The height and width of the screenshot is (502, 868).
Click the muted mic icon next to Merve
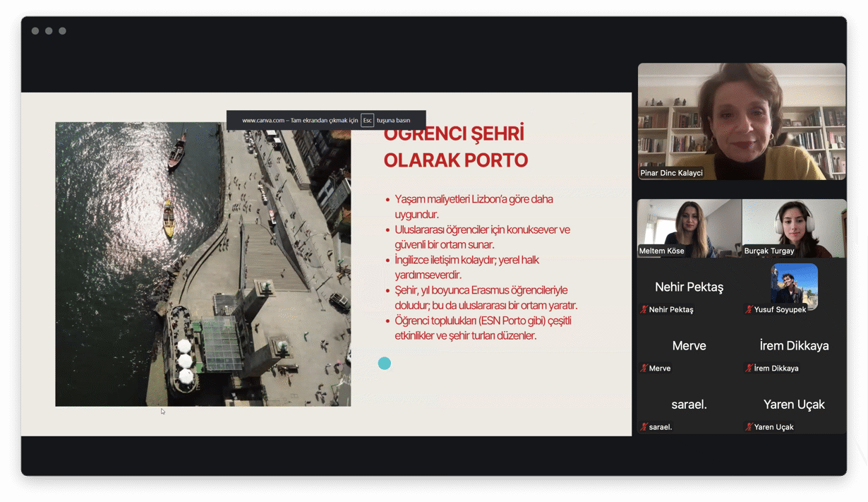(x=644, y=368)
